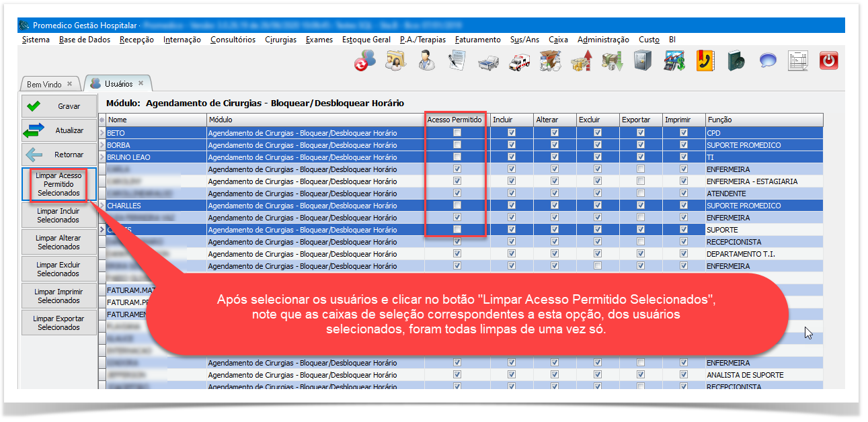Toggle Incluir checkbox for BRUNO LEAO
The width and height of the screenshot is (868, 422).
(512, 157)
